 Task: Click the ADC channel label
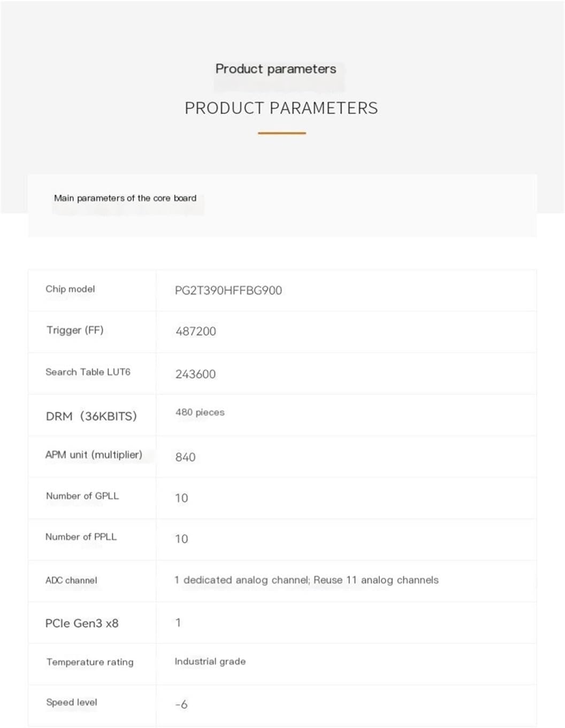click(71, 580)
